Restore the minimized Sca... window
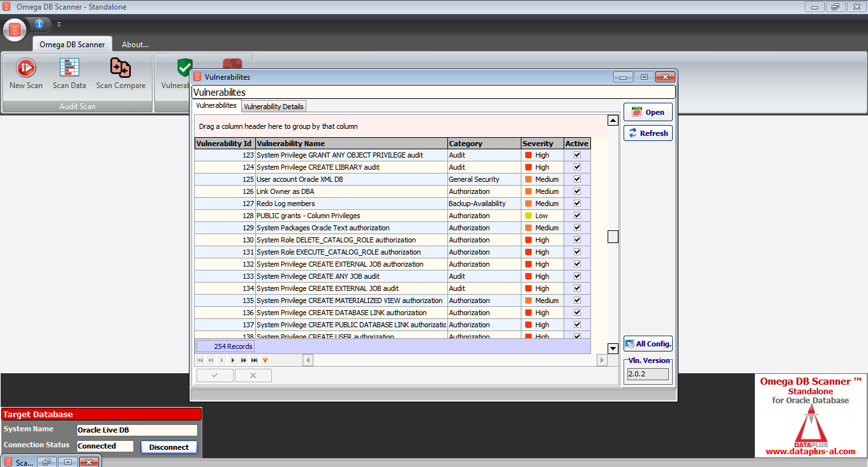Viewport: 868px width, 467px height. point(47,462)
